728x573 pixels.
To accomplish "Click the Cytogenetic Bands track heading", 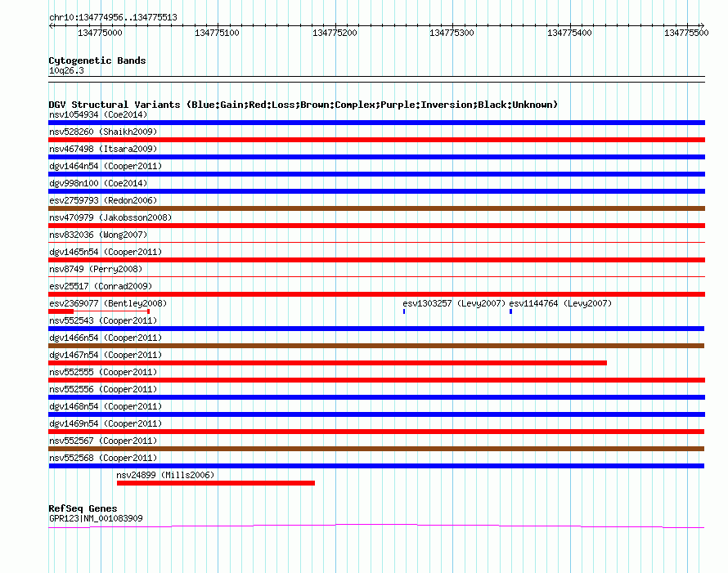I will click(97, 60).
